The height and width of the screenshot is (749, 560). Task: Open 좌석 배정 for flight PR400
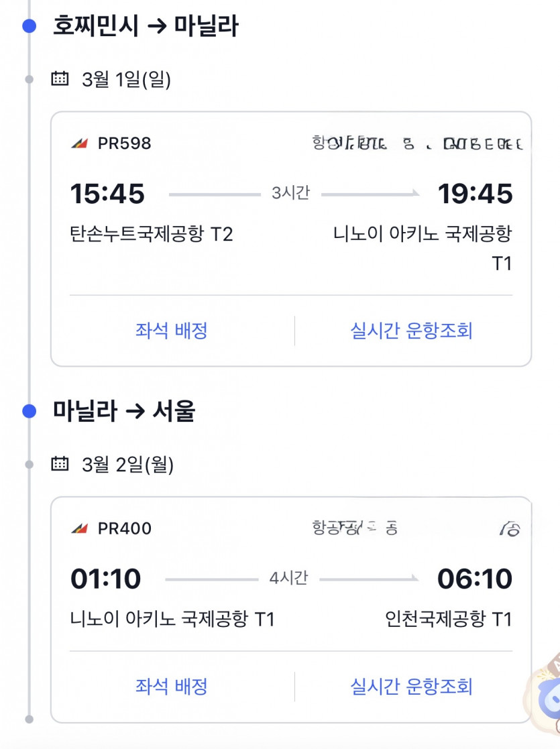tap(172, 686)
